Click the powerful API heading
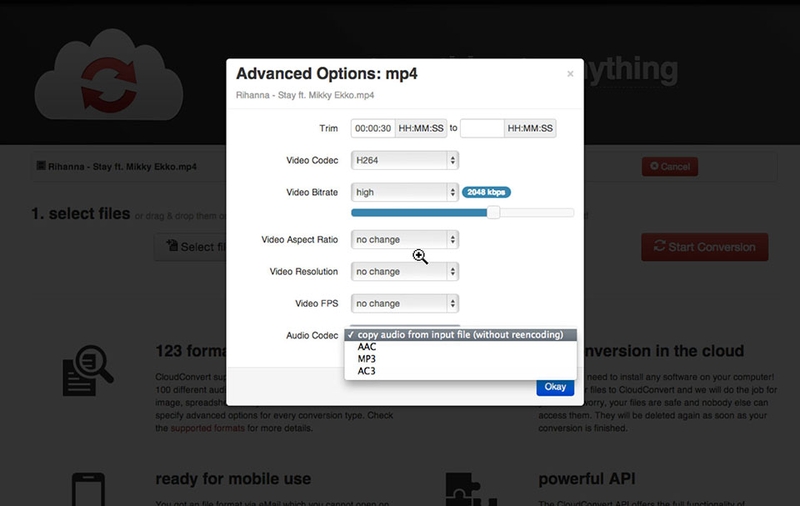The image size is (800, 506). click(587, 479)
